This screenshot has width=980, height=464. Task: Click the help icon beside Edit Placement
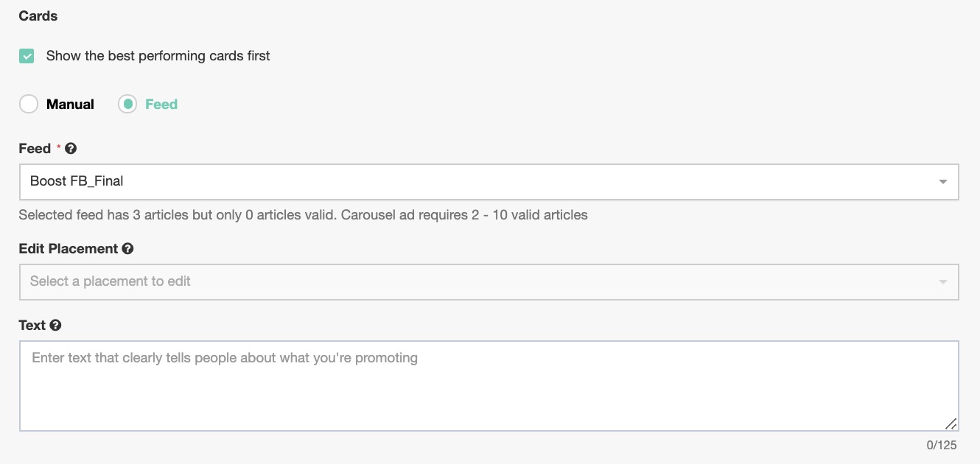coord(127,249)
